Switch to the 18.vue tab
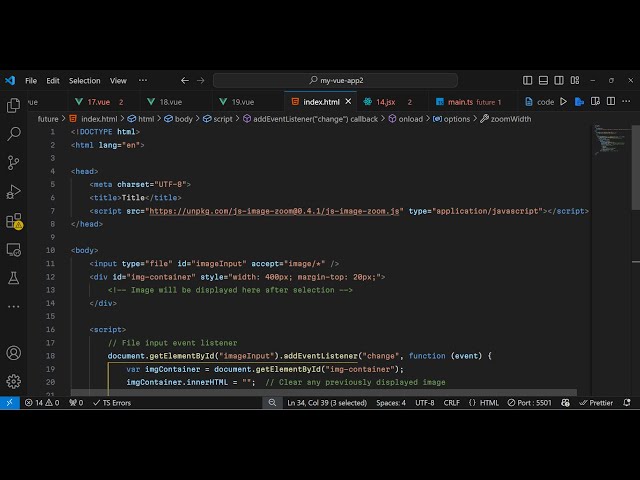The height and width of the screenshot is (480, 640). [x=171, y=102]
